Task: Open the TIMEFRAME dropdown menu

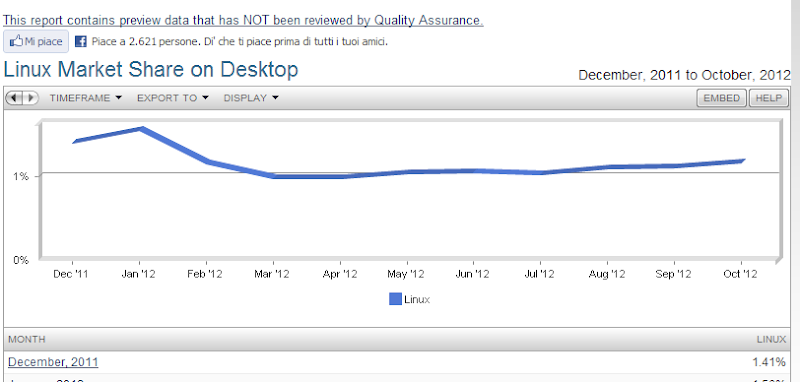Action: pos(85,98)
